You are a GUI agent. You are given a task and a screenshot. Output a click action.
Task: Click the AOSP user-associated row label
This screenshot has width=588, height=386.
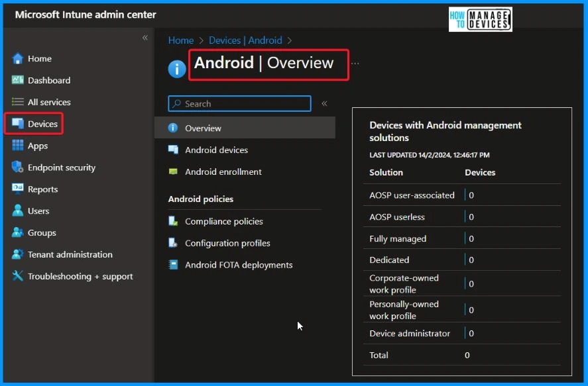[x=412, y=195]
